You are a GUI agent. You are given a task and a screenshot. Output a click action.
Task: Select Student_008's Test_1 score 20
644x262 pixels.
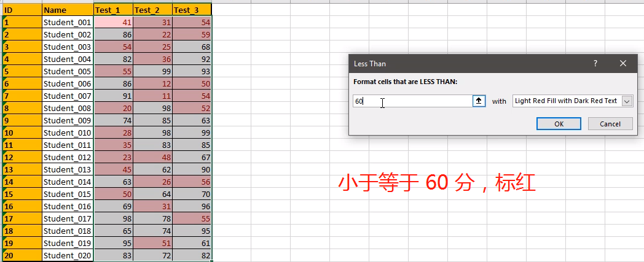pyautogui.click(x=113, y=108)
